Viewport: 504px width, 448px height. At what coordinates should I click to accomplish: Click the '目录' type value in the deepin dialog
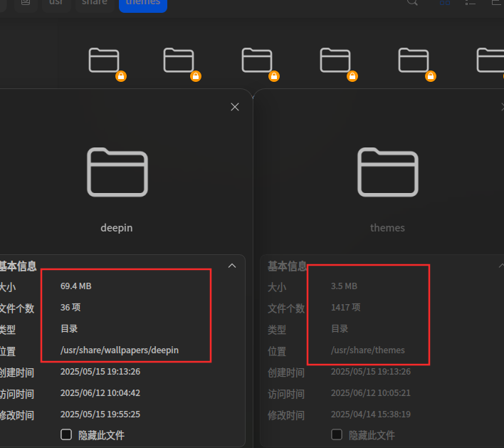point(69,328)
